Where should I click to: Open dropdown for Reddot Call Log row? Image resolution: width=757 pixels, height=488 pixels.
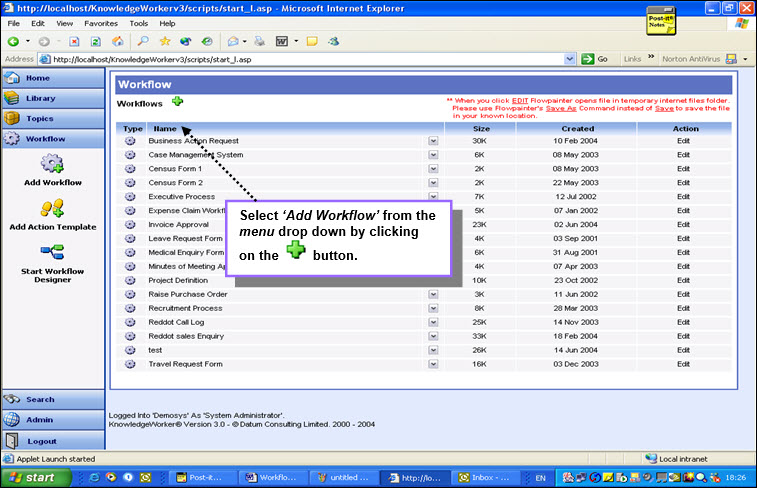(x=433, y=322)
